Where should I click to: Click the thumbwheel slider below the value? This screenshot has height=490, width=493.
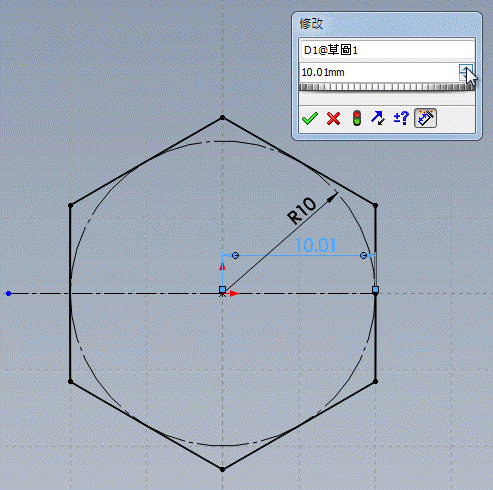coord(387,87)
